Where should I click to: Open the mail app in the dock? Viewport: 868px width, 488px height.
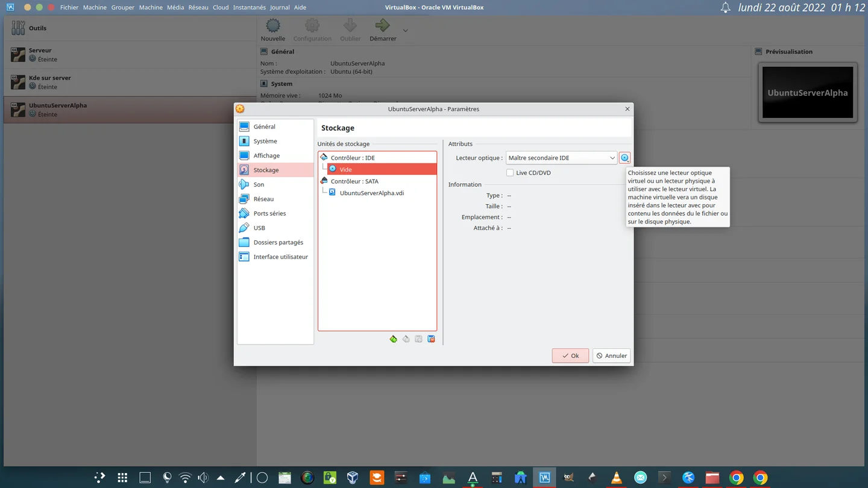(640, 478)
